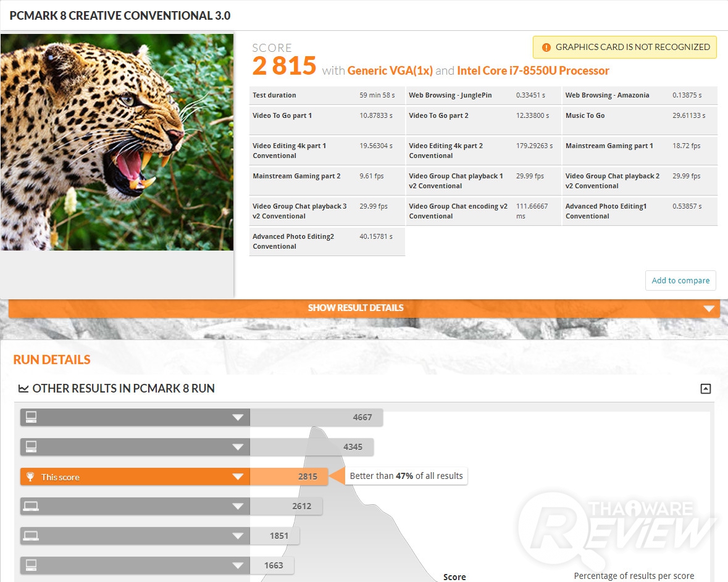Image resolution: width=728 pixels, height=582 pixels.
Task: Click the Add to compare button
Action: [680, 280]
